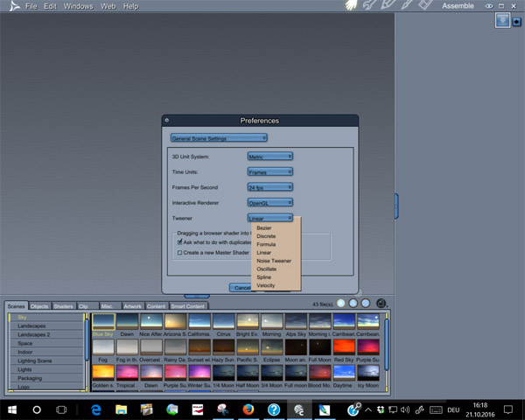Switch to the Objects browser tab

[39, 305]
